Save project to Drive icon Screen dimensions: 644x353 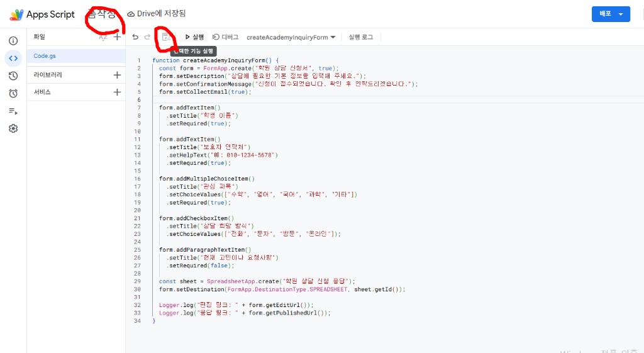pos(166,37)
